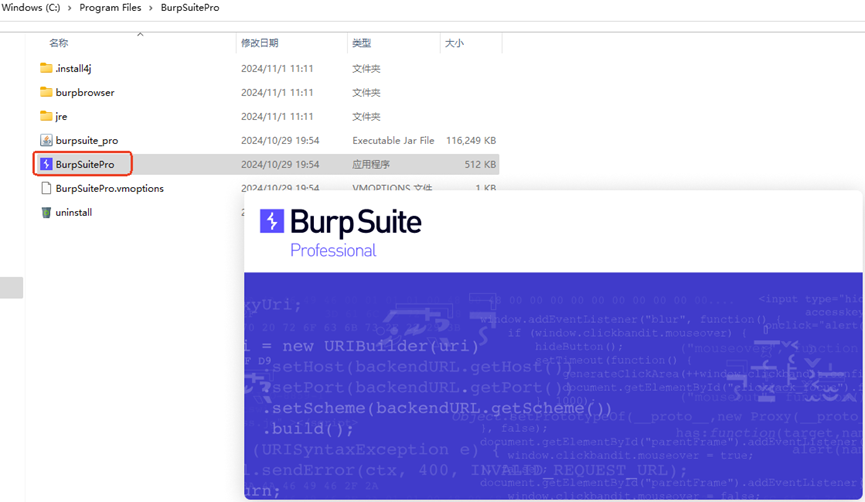Select the burpsuite_pro file name
The height and width of the screenshot is (502, 865).
click(x=87, y=141)
